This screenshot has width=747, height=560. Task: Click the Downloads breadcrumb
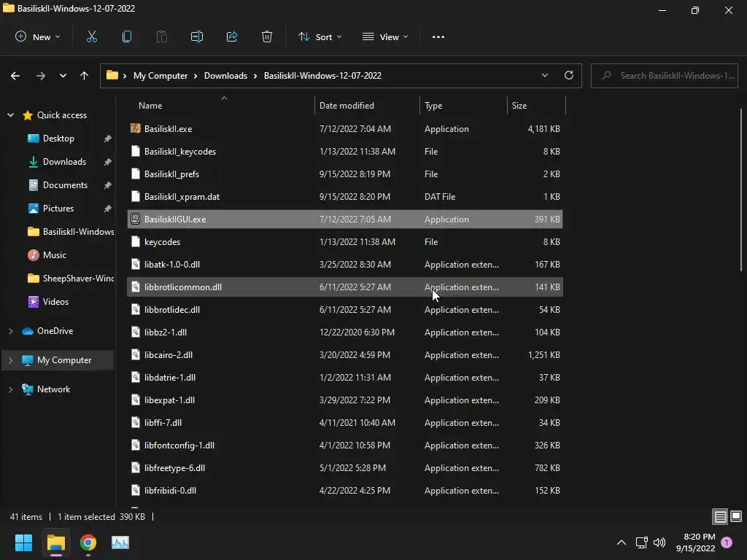pyautogui.click(x=226, y=76)
